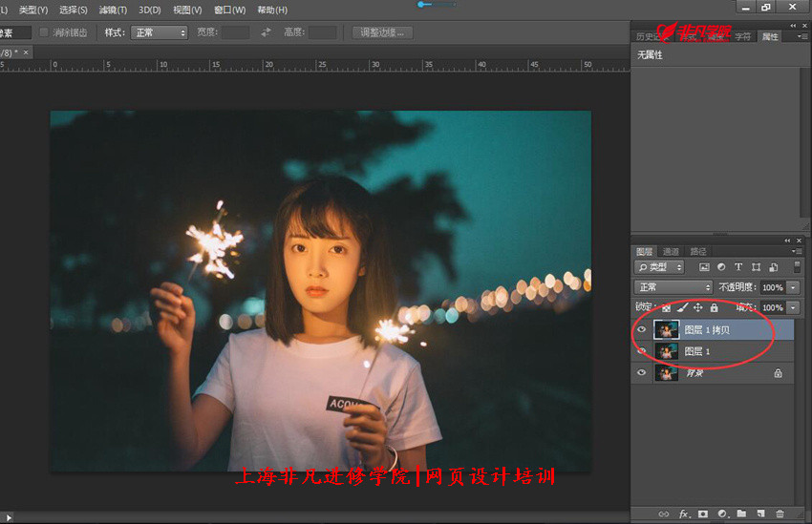This screenshot has height=524, width=812.
Task: Open the Properties panel flyout menu
Action: (x=801, y=36)
